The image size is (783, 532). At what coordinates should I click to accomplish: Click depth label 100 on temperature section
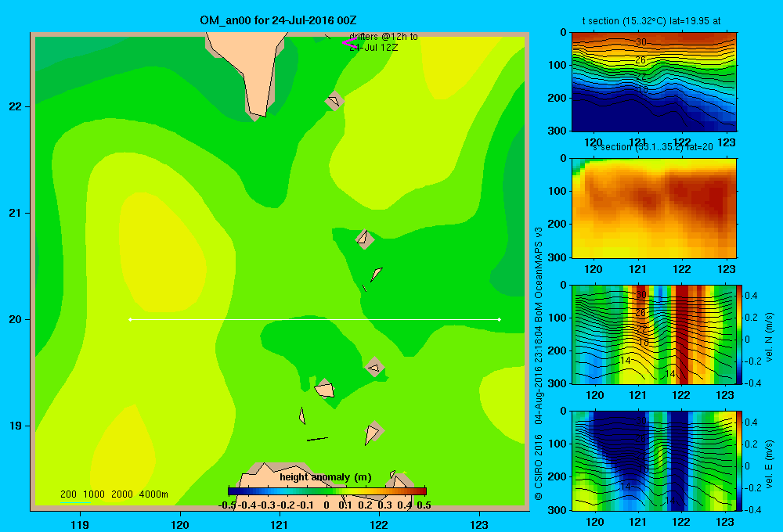[x=557, y=65]
